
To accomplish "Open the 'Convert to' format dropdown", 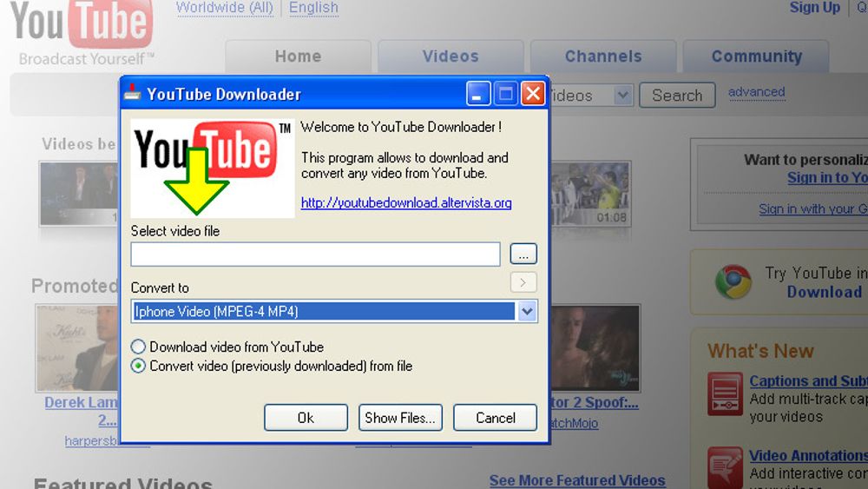I will 527,311.
